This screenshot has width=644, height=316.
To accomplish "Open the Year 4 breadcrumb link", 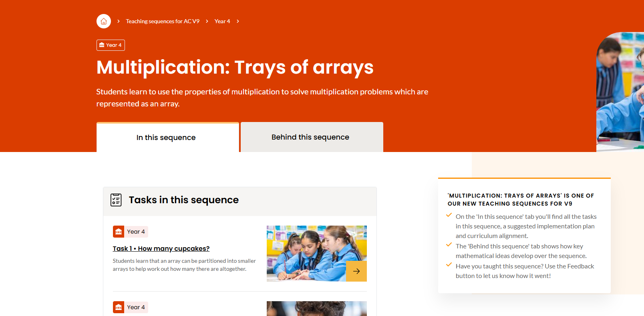I will pyautogui.click(x=222, y=21).
